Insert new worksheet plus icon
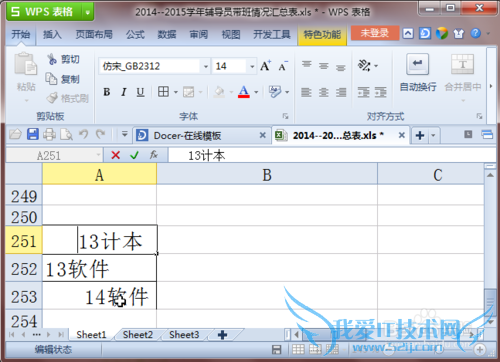The width and height of the screenshot is (500, 362). click(222, 334)
